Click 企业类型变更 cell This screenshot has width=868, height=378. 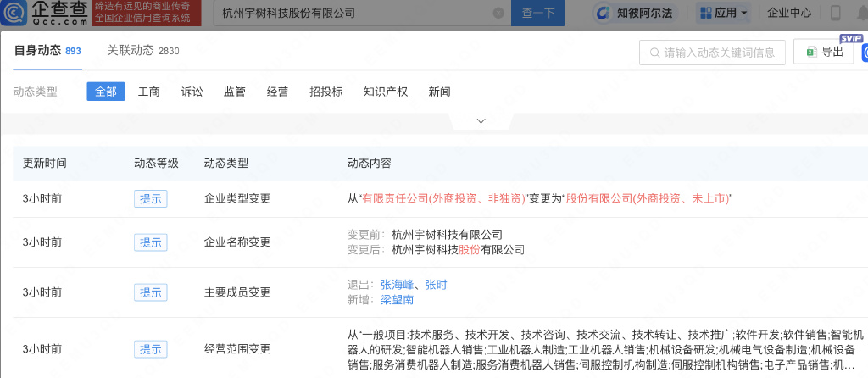tap(237, 198)
